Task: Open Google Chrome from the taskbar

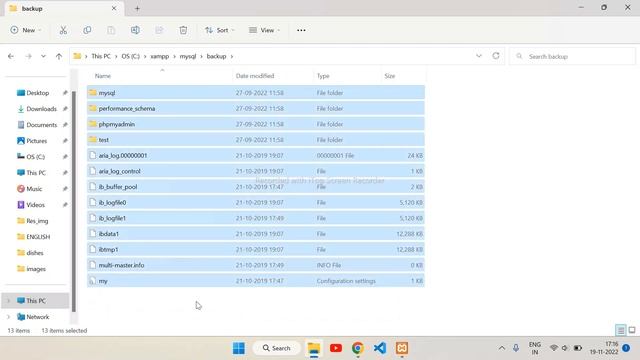Action: coord(358,348)
